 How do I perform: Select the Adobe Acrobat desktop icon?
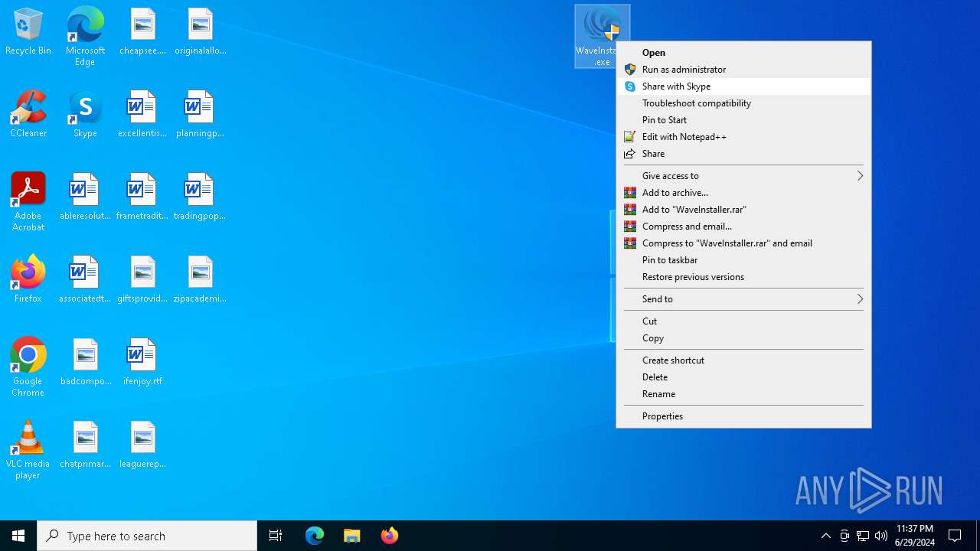(28, 202)
